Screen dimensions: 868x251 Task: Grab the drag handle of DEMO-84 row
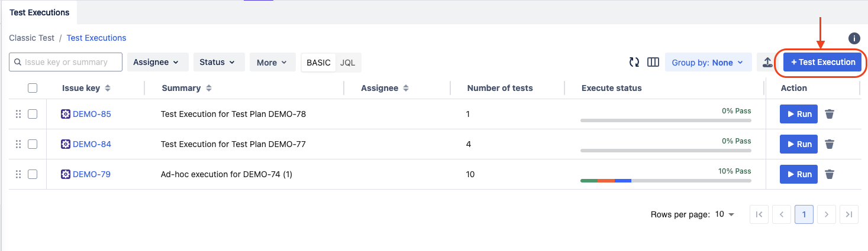click(x=18, y=144)
